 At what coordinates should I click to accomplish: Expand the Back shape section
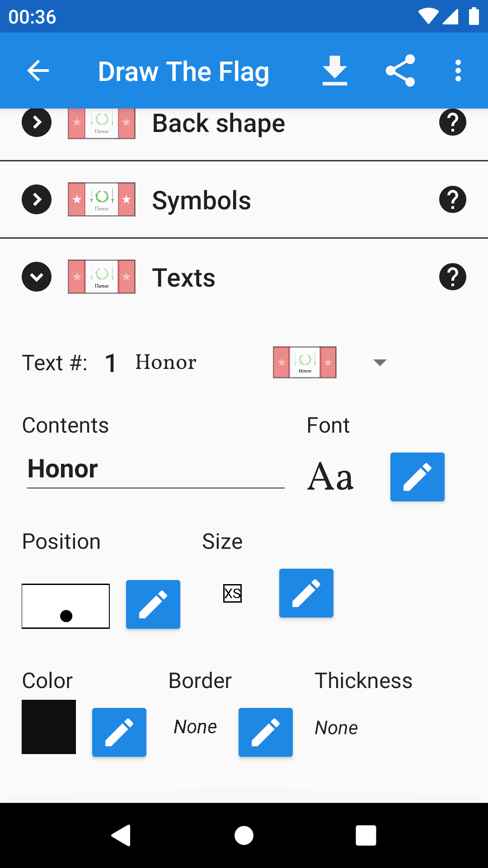pyautogui.click(x=37, y=122)
